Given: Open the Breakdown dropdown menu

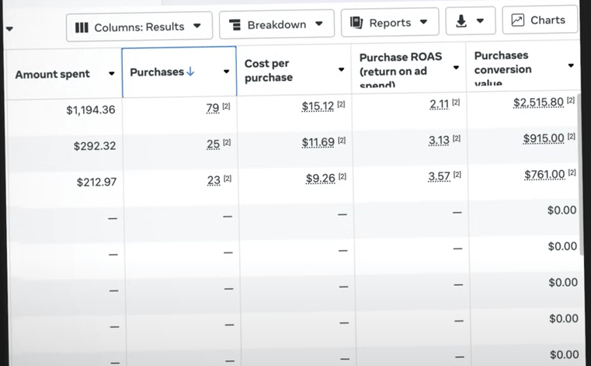Looking at the screenshot, I should (x=277, y=25).
